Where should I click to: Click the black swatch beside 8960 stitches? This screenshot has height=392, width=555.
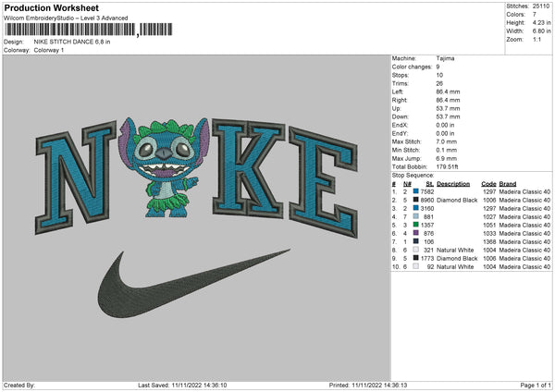click(416, 200)
